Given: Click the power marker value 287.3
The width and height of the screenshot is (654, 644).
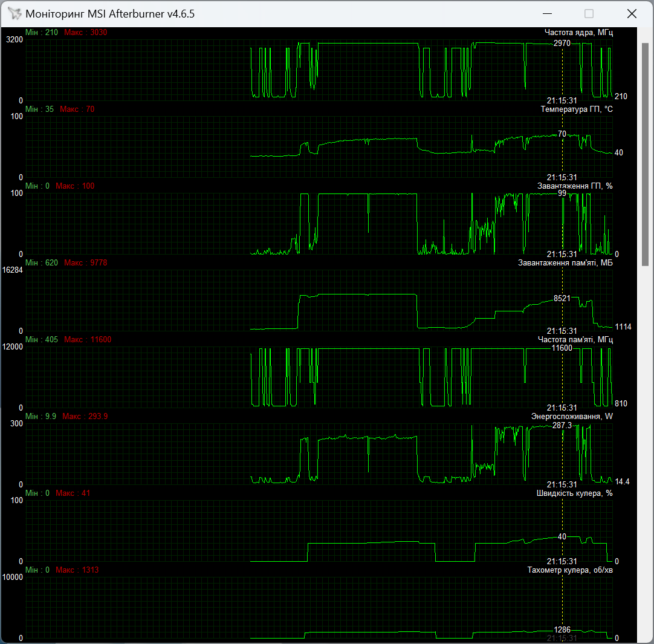Looking at the screenshot, I should click(x=562, y=425).
